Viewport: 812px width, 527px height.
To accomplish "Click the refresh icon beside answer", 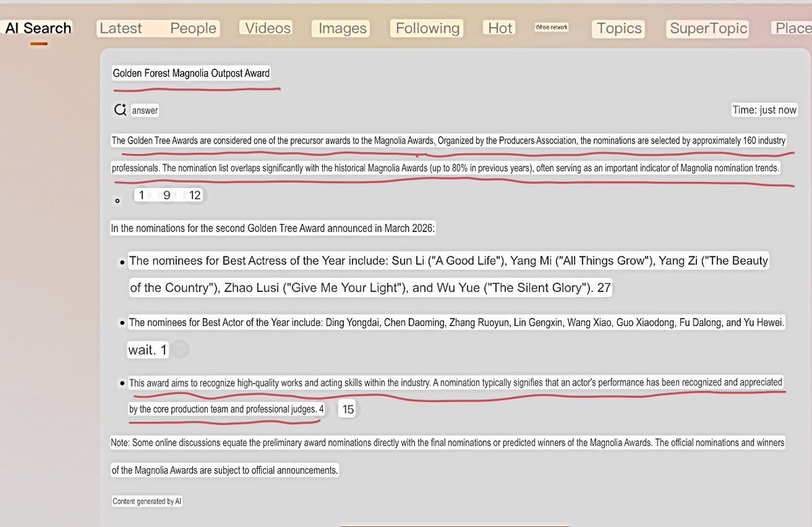I will pos(120,110).
